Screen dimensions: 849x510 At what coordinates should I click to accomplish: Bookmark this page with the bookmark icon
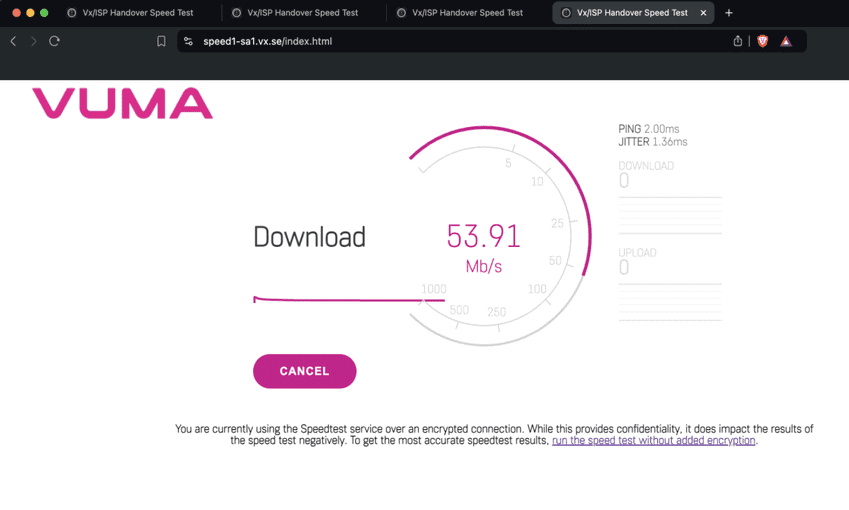point(161,41)
